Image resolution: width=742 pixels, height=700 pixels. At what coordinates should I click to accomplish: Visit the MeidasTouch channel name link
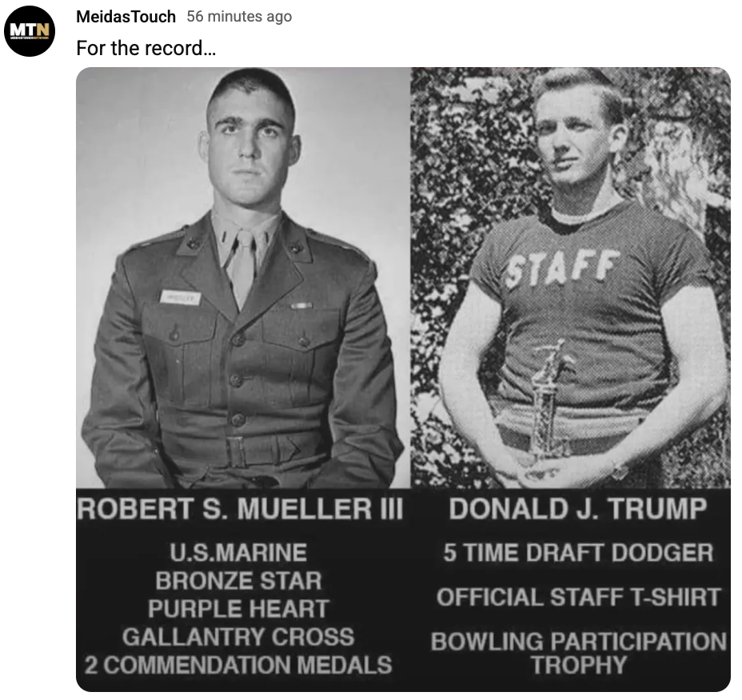126,17
